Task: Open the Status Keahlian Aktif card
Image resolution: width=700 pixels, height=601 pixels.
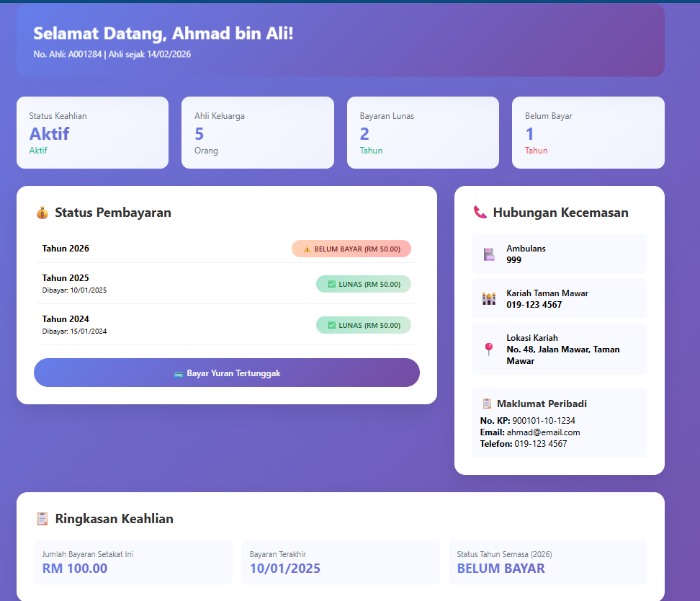Action: pyautogui.click(x=92, y=133)
